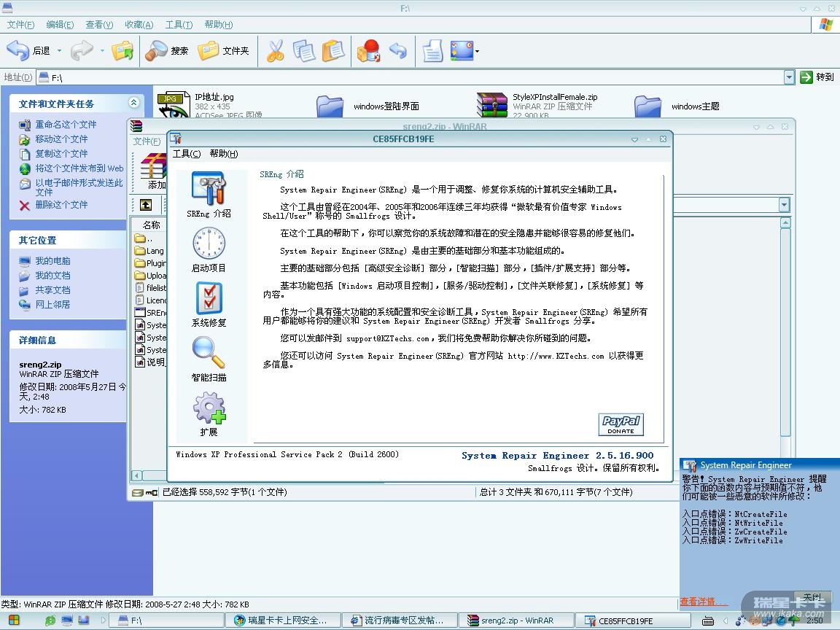The height and width of the screenshot is (630, 840).
Task: Click the 后退 back arrow button
Action: 28,51
